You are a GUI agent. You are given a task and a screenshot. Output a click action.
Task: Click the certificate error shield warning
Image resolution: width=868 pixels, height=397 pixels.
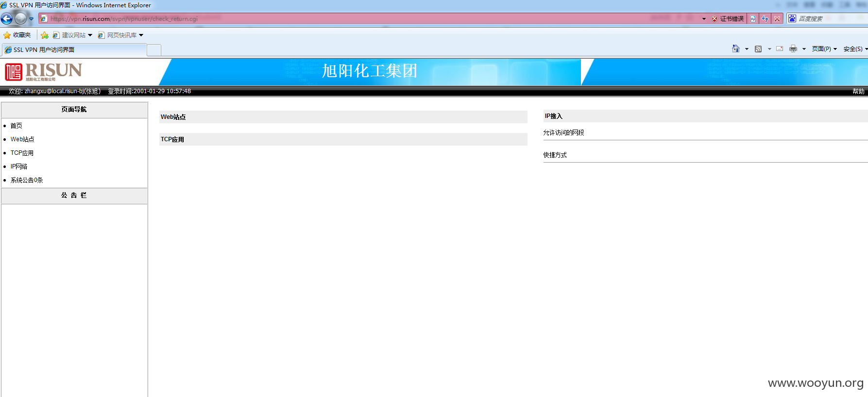[728, 19]
